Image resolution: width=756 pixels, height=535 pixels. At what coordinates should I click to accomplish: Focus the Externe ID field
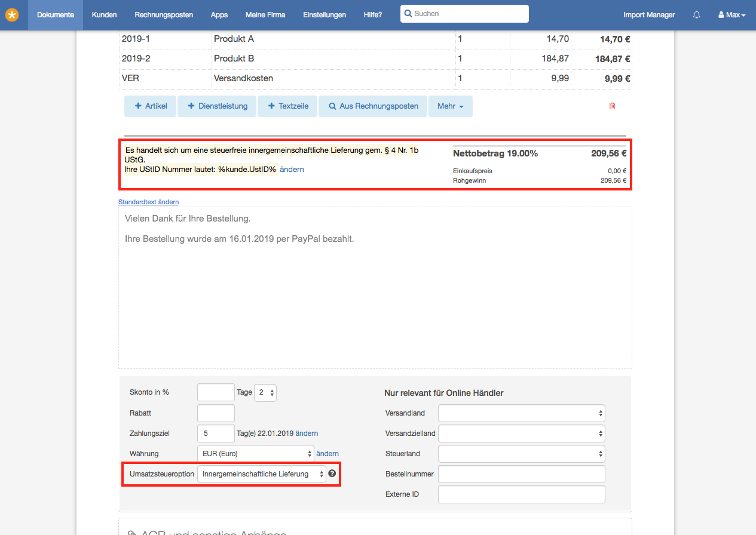click(x=522, y=494)
